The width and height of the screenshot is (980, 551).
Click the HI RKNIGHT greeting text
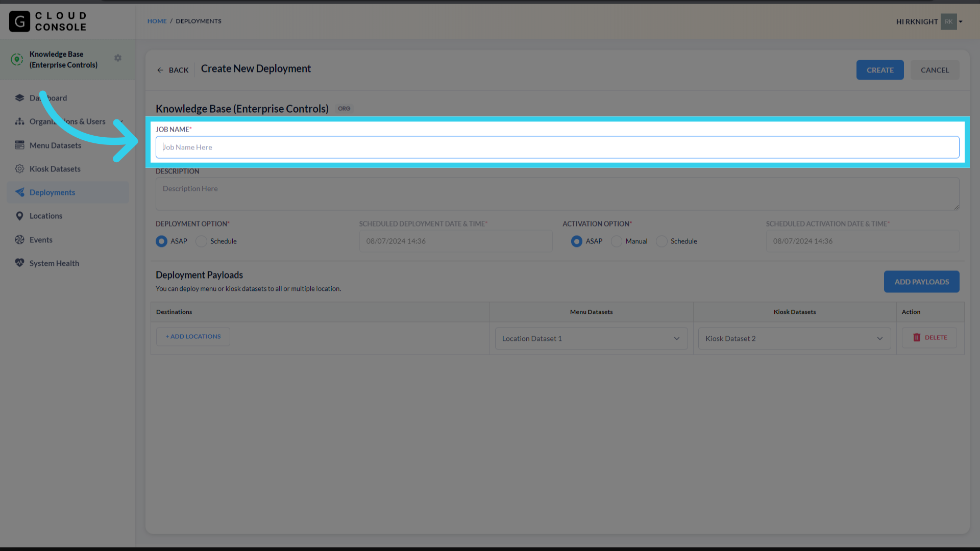[x=917, y=22]
